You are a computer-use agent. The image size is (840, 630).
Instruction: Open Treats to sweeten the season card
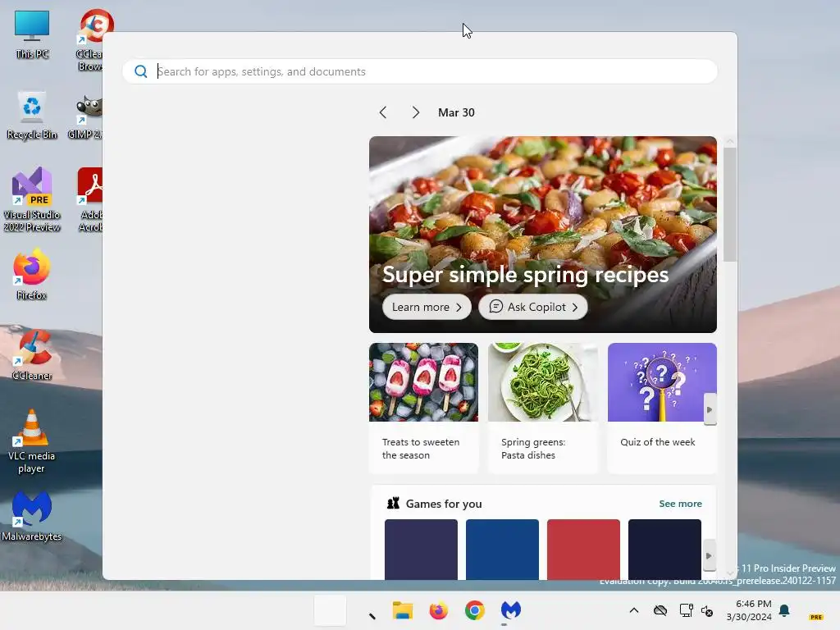point(423,409)
